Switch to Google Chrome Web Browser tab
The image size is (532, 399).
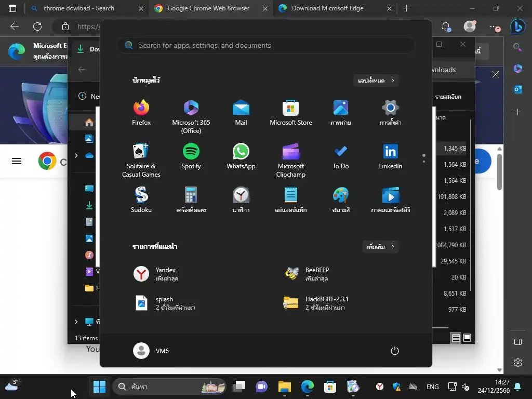(210, 8)
